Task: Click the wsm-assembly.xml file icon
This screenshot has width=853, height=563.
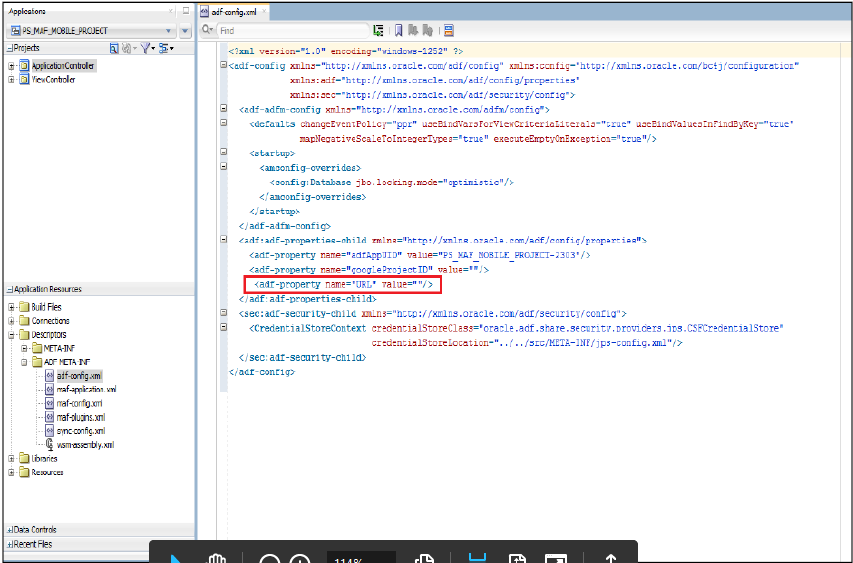Action: (50, 444)
